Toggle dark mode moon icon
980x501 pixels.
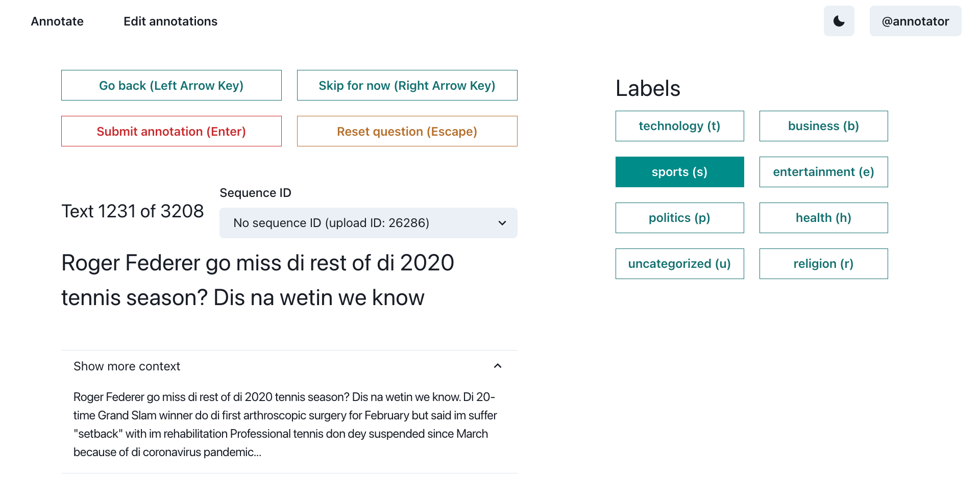click(839, 21)
